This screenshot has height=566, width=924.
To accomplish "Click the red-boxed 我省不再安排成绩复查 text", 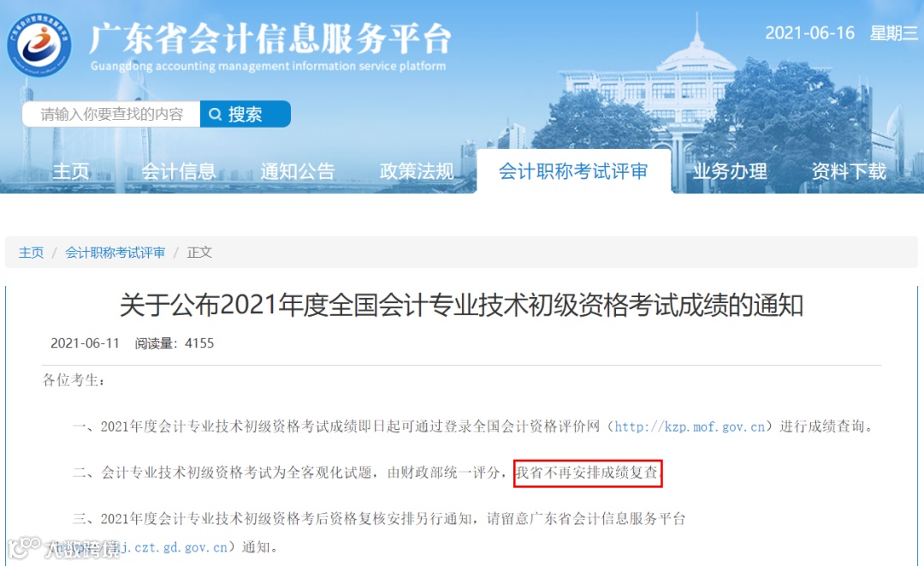I will point(588,474).
